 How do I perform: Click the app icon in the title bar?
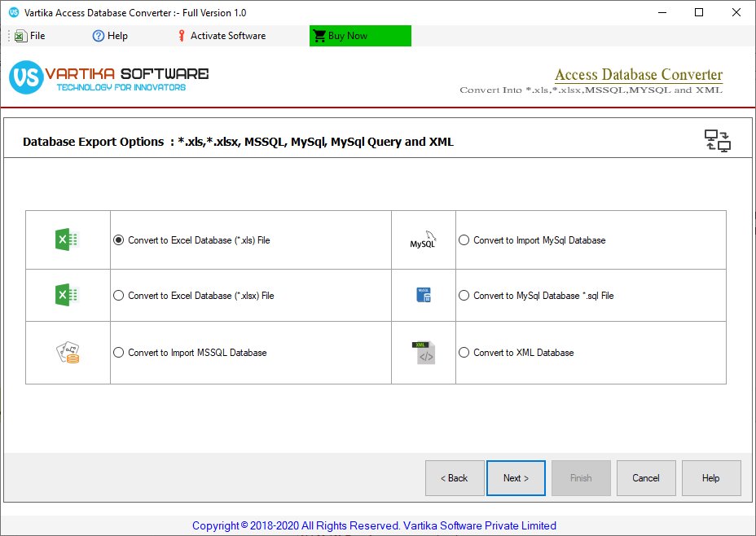click(x=14, y=12)
